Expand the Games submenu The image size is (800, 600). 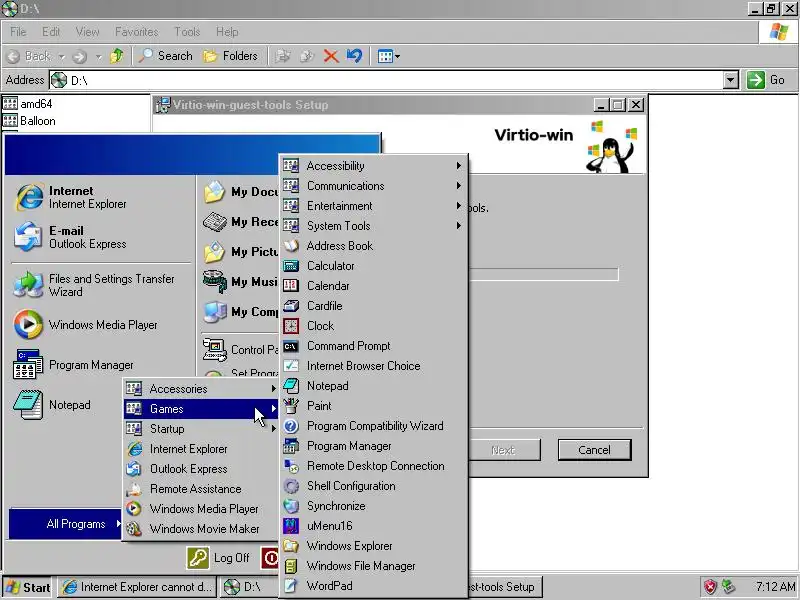(x=201, y=409)
